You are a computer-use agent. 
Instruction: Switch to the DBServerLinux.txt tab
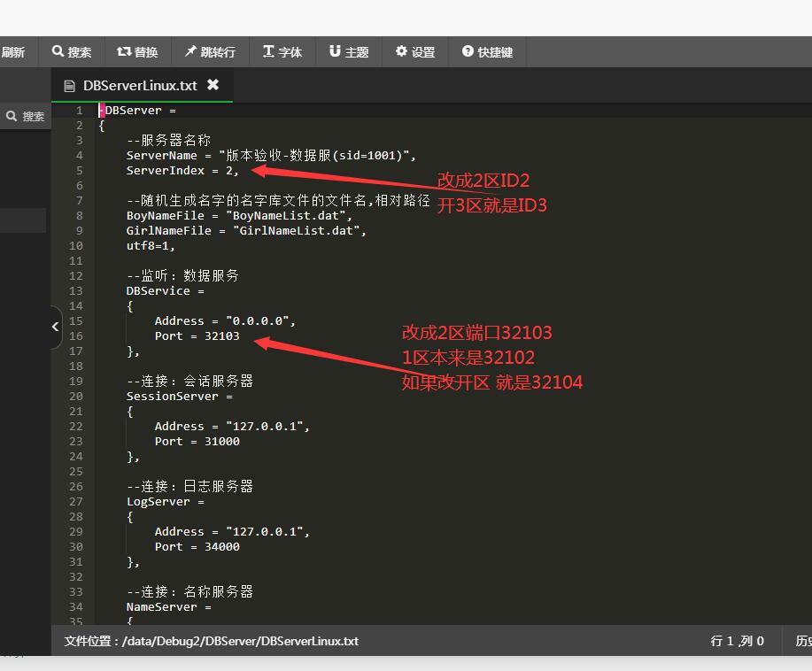[139, 86]
